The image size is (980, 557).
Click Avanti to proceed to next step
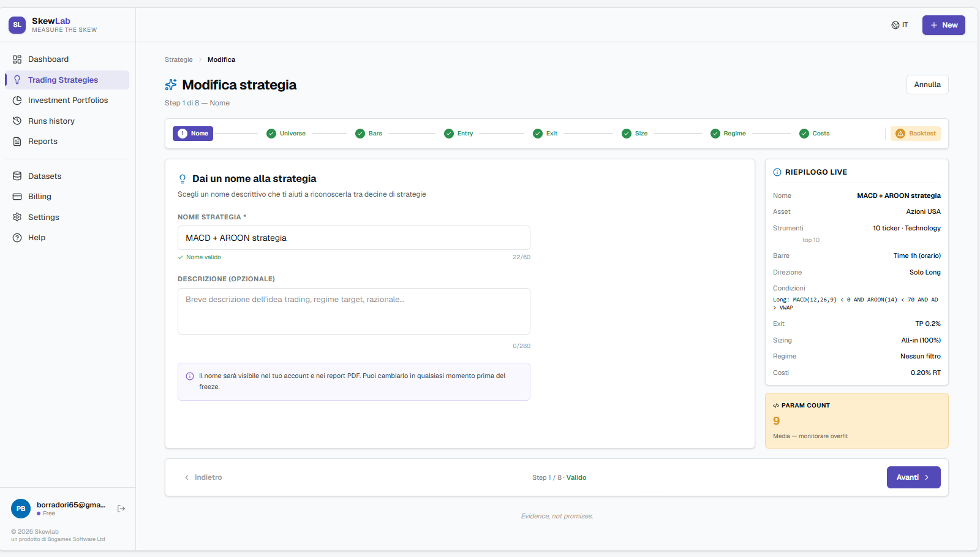(x=914, y=477)
